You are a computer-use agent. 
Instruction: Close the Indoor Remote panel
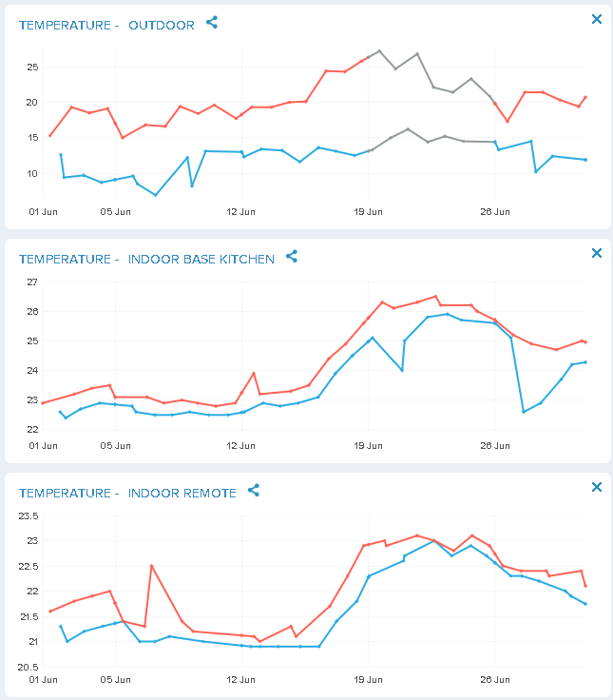coord(597,487)
